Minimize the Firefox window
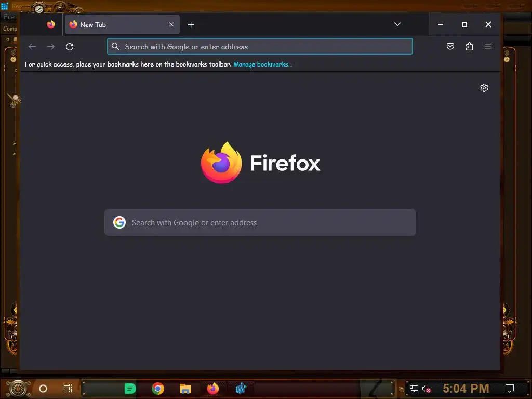The width and height of the screenshot is (532, 399). pos(441,24)
